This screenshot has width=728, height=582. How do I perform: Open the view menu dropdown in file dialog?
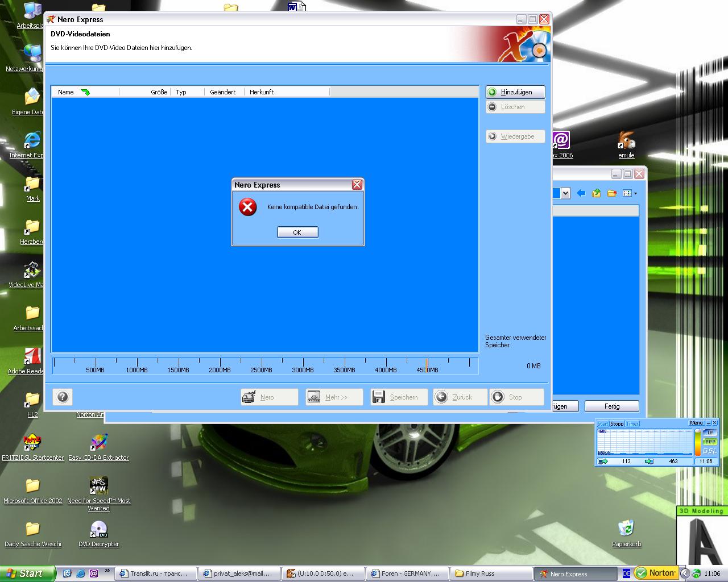click(630, 193)
